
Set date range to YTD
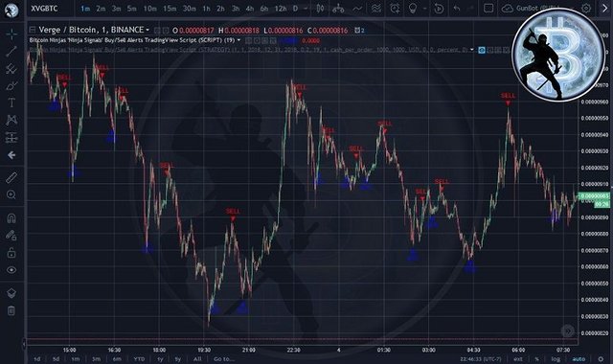click(x=139, y=358)
